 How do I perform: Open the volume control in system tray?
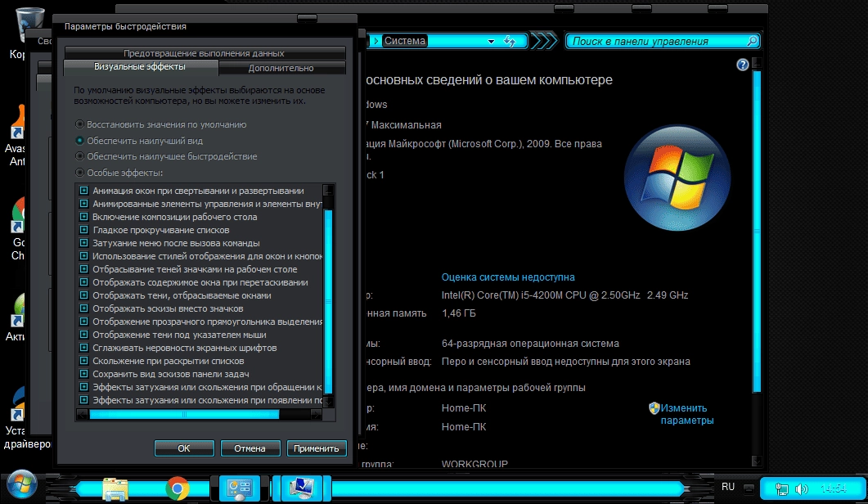click(801, 489)
